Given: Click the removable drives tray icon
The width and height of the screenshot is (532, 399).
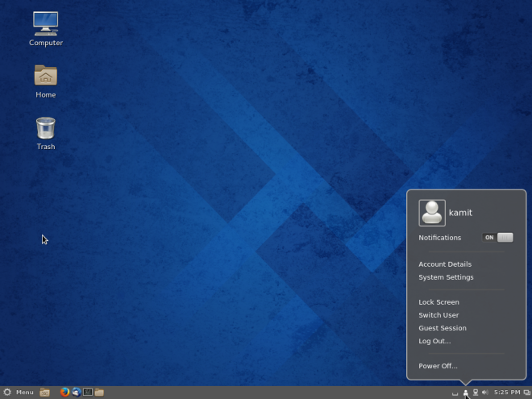Looking at the screenshot, I should (455, 393).
